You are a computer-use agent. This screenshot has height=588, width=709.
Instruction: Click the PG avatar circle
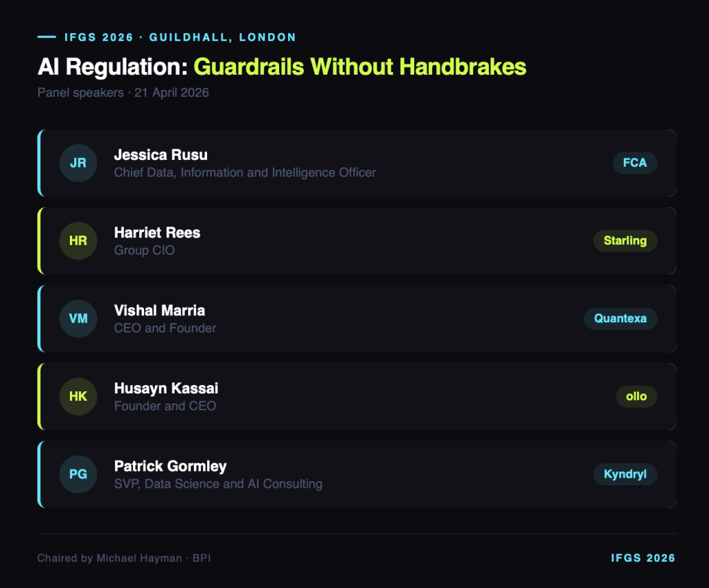78,474
